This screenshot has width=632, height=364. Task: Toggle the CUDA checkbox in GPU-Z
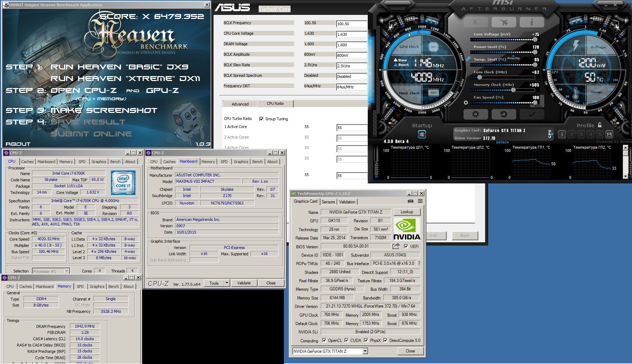point(346,340)
